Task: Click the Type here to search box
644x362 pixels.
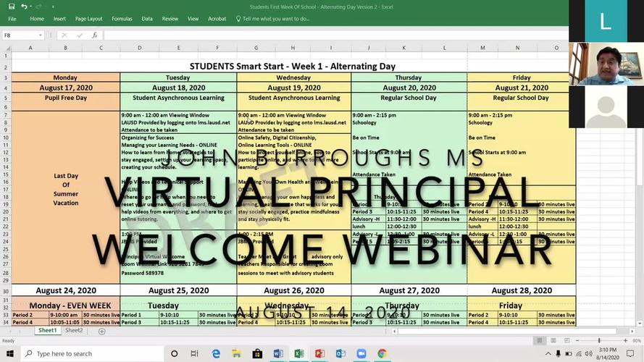Action: pyautogui.click(x=93, y=354)
